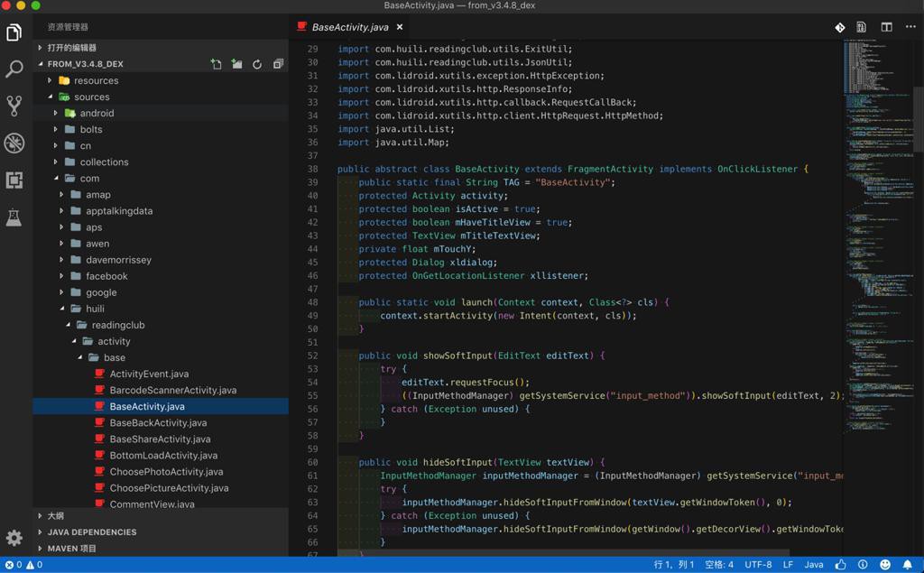The image size is (924, 573).
Task: Collapse the huili folder
Action: [x=161, y=309]
